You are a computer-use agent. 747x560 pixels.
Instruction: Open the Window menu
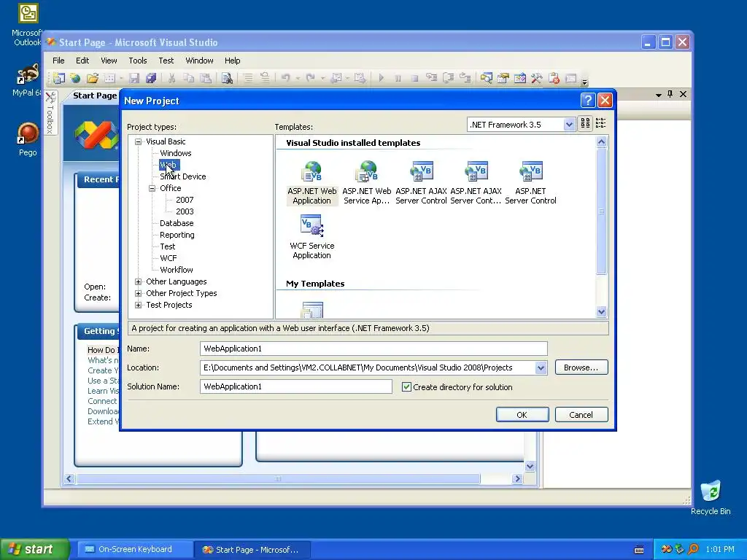199,61
